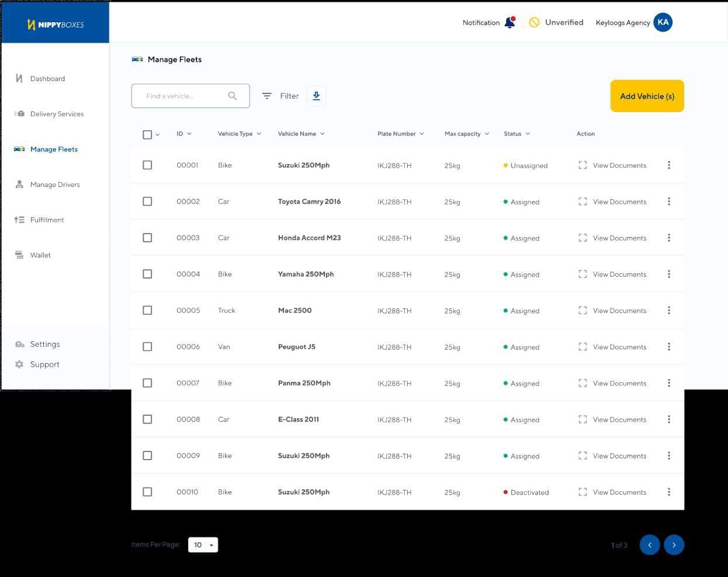Image resolution: width=728 pixels, height=577 pixels.
Task: Click the Keyloogs Agency account name
Action: coord(623,23)
